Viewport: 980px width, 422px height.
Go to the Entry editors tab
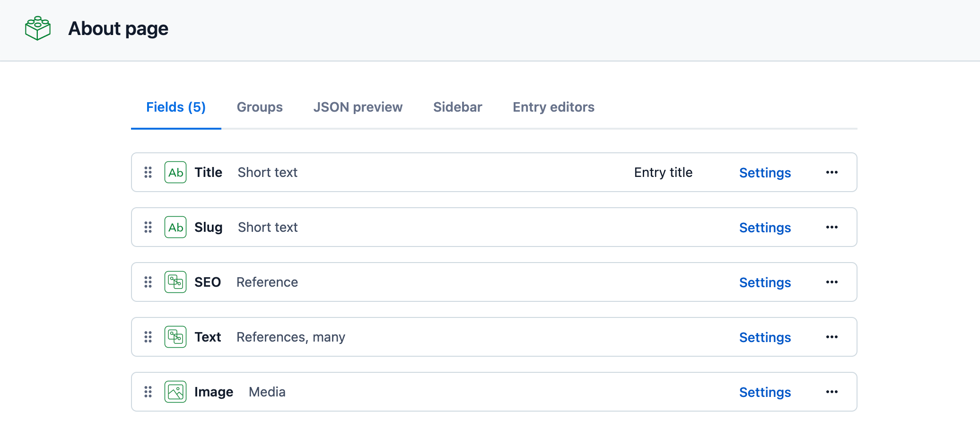point(553,107)
